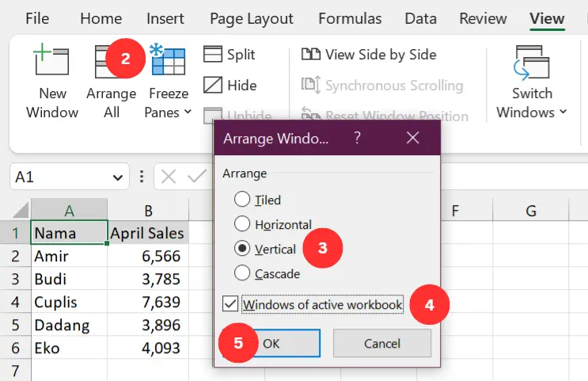This screenshot has width=588, height=381.
Task: Expand the Name Box dropdown arrow
Action: (118, 177)
